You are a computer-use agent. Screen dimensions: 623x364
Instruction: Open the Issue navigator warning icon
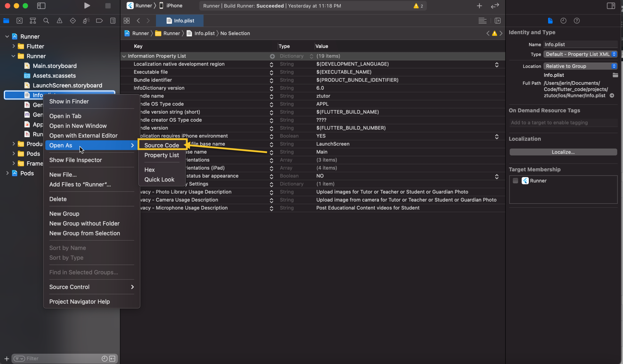pyautogui.click(x=60, y=21)
